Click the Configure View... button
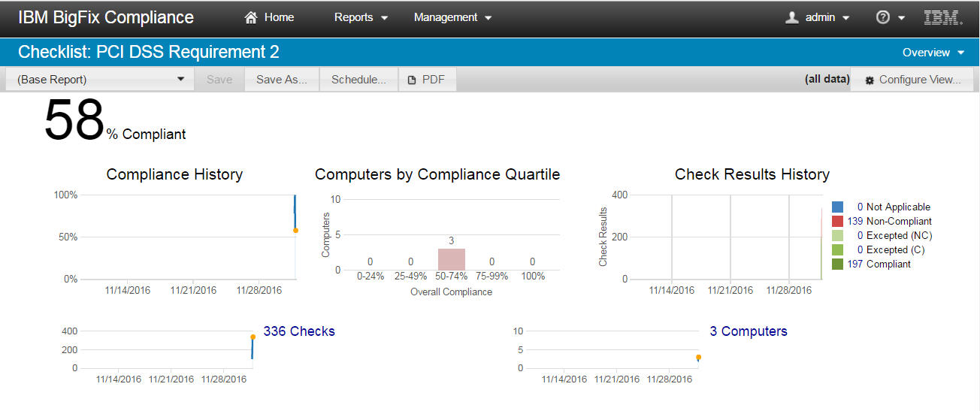 [912, 79]
